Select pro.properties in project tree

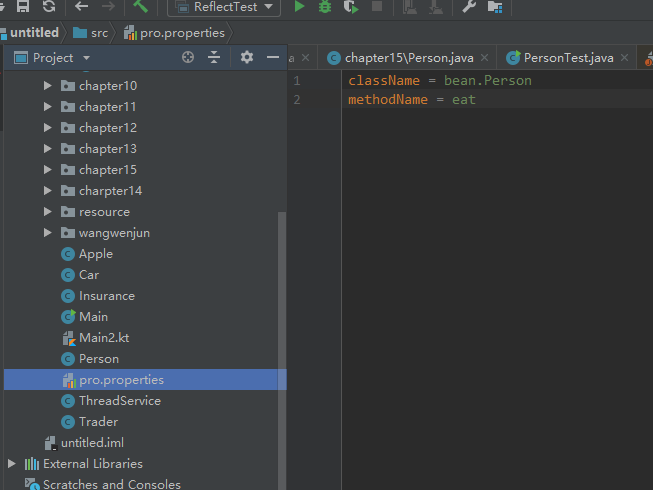click(145, 380)
